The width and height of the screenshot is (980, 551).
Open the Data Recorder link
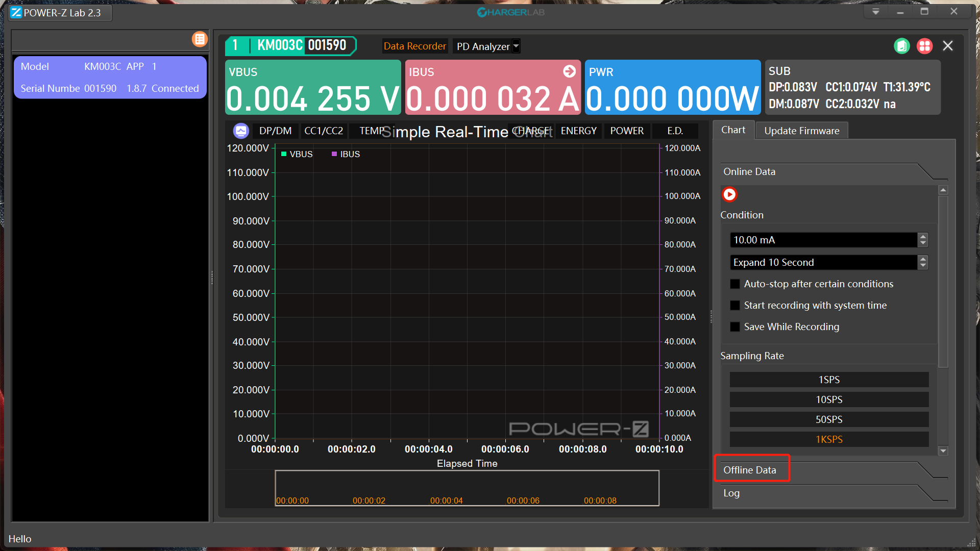[x=414, y=46]
